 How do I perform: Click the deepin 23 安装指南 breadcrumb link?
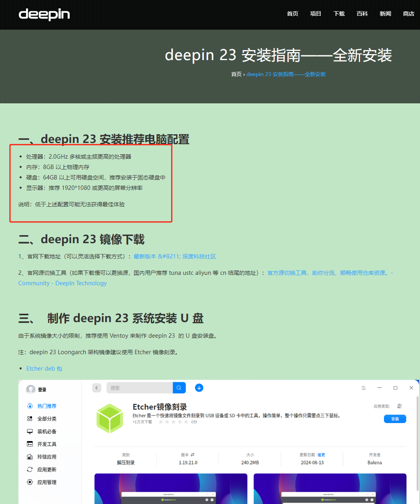286,74
